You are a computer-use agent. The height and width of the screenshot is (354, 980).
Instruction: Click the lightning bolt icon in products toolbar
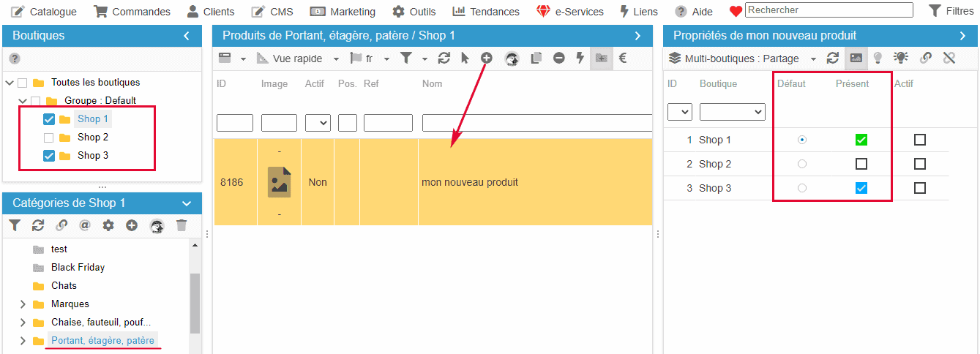click(x=580, y=59)
